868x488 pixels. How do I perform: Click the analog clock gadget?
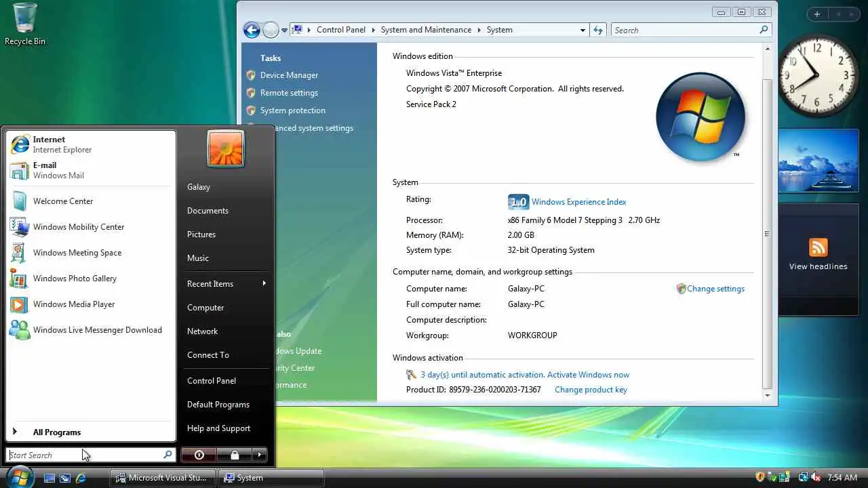tap(818, 77)
